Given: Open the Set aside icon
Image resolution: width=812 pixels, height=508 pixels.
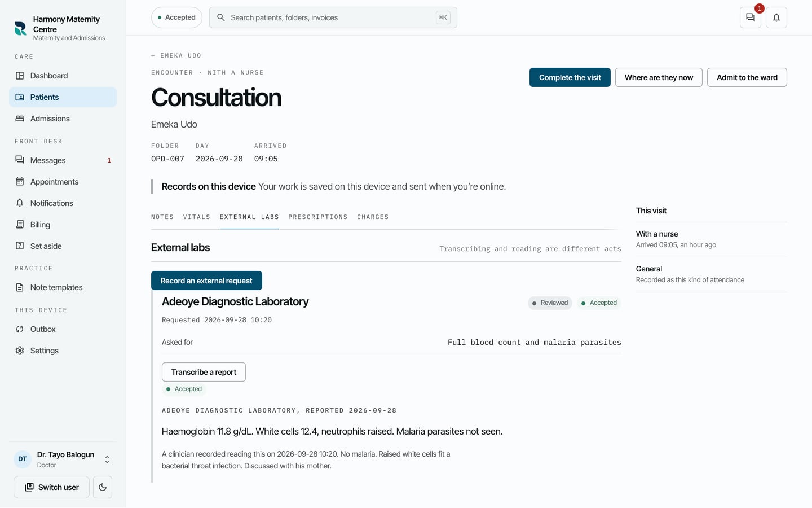Looking at the screenshot, I should click(x=20, y=246).
